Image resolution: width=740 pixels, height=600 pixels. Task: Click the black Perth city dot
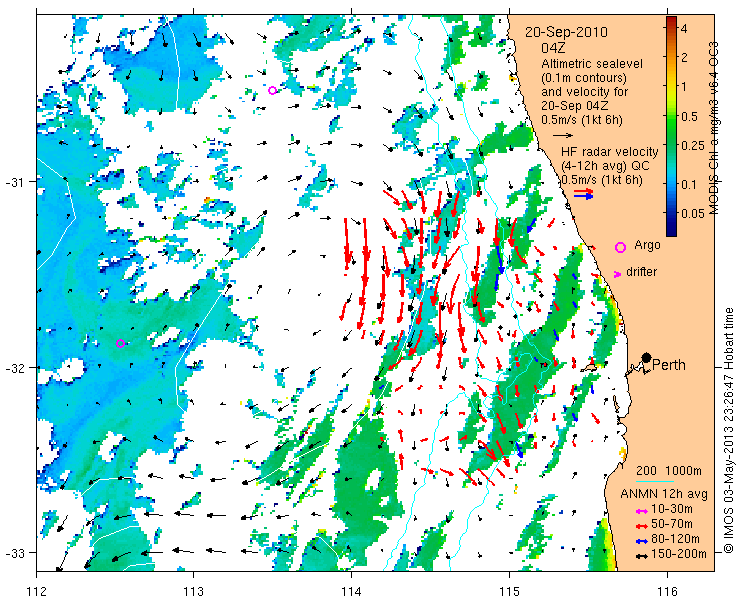(647, 357)
